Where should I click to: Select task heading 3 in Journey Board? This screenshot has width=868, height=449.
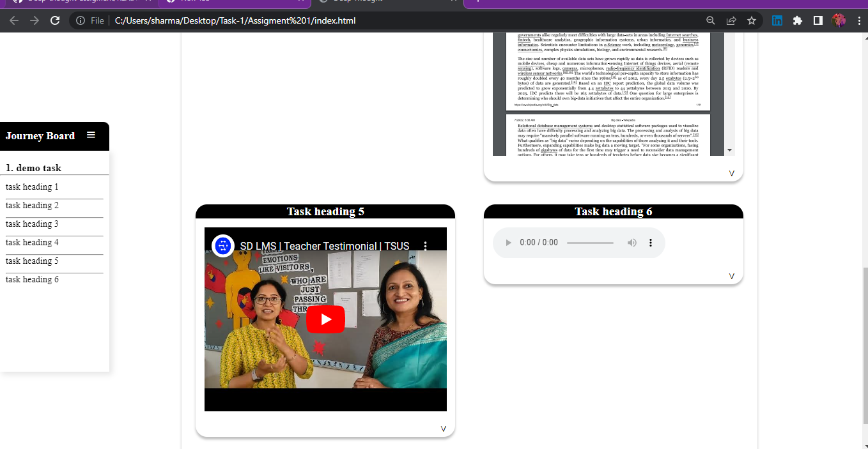(31, 224)
